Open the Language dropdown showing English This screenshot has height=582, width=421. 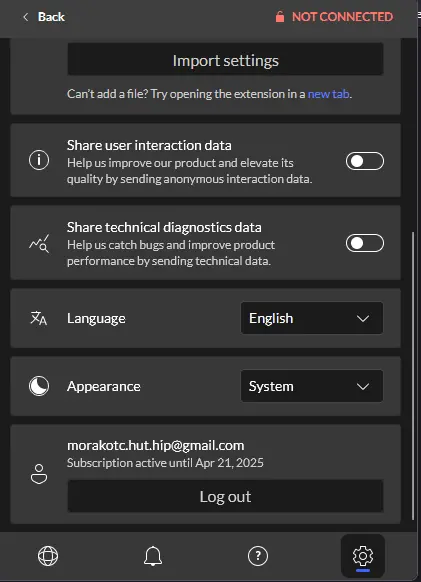point(312,318)
